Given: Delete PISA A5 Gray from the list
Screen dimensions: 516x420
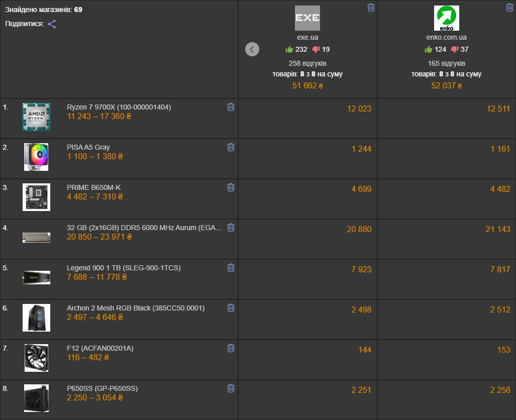Looking at the screenshot, I should coord(231,147).
